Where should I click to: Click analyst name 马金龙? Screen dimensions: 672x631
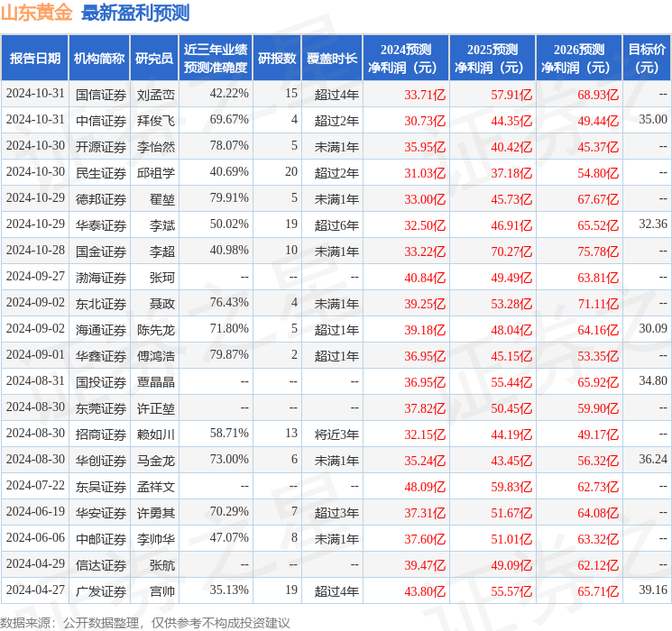pyautogui.click(x=156, y=461)
